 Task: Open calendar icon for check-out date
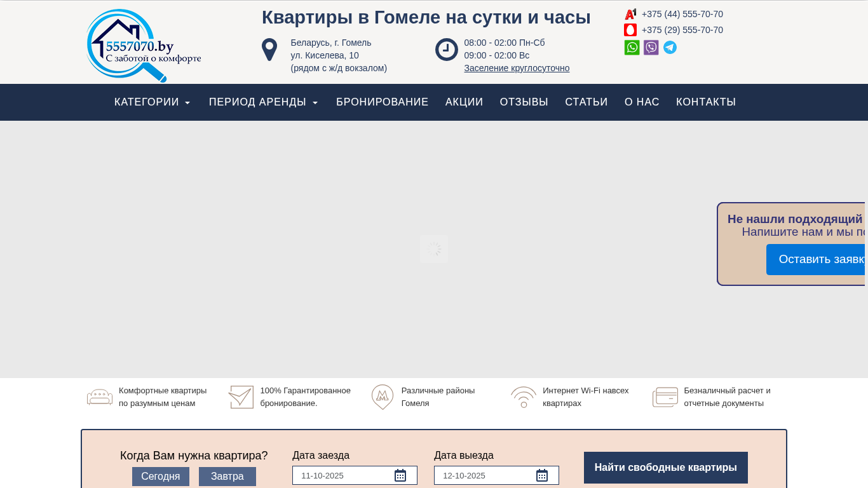(541, 475)
